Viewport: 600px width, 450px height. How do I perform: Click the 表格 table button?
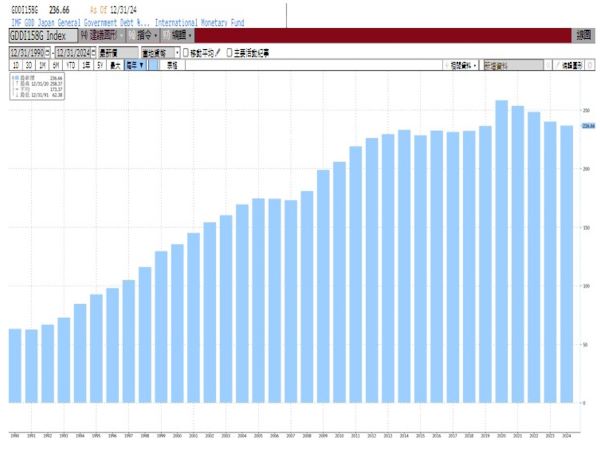point(172,65)
